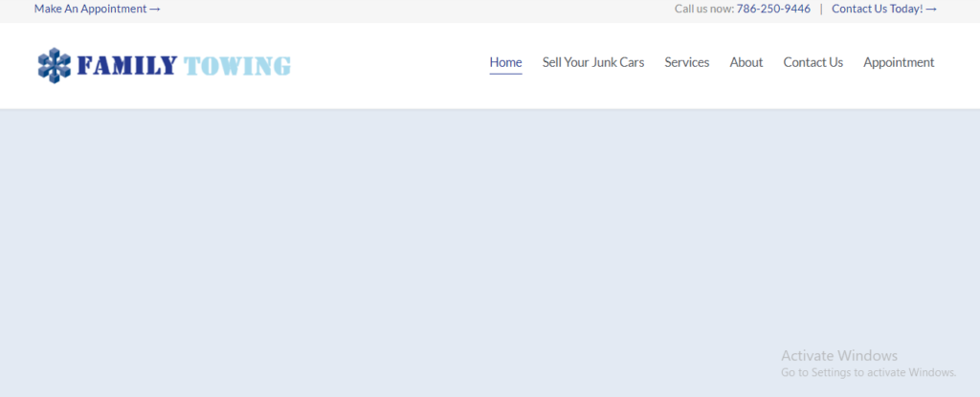The image size is (980, 397).
Task: Open Contact Us in the main navigation
Action: 813,62
